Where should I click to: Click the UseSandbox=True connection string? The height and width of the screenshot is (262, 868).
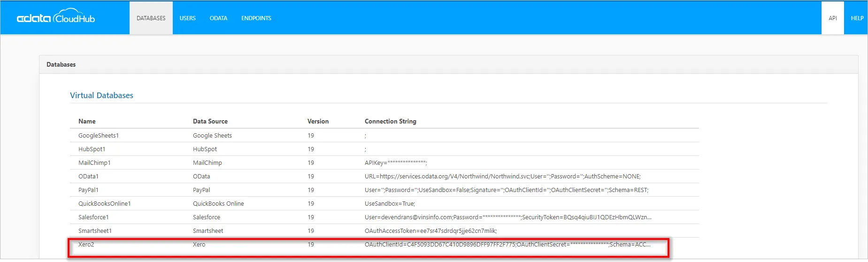click(x=390, y=203)
